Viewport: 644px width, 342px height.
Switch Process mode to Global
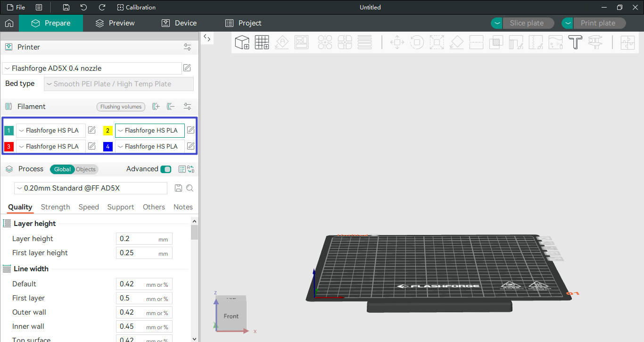click(x=62, y=169)
